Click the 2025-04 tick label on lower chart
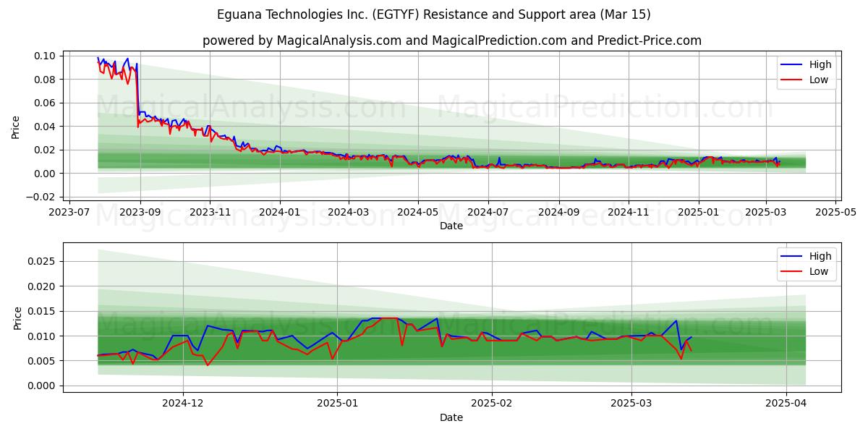868x434 pixels. click(786, 404)
